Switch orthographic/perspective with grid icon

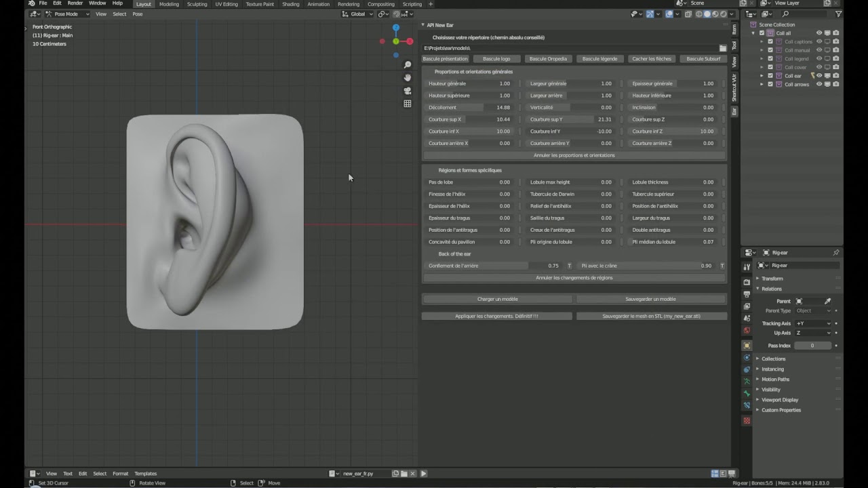point(408,104)
